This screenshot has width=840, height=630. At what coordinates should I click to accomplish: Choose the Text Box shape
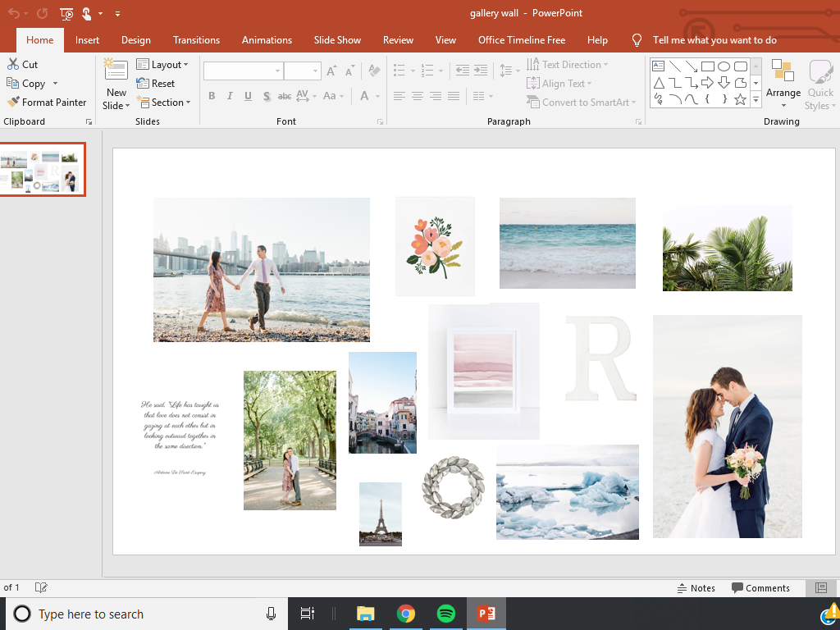coord(658,66)
